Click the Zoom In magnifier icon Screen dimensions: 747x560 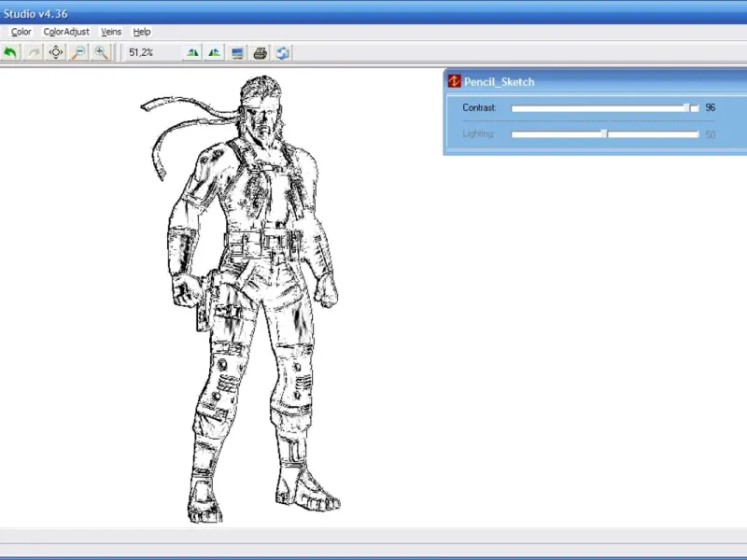[101, 52]
